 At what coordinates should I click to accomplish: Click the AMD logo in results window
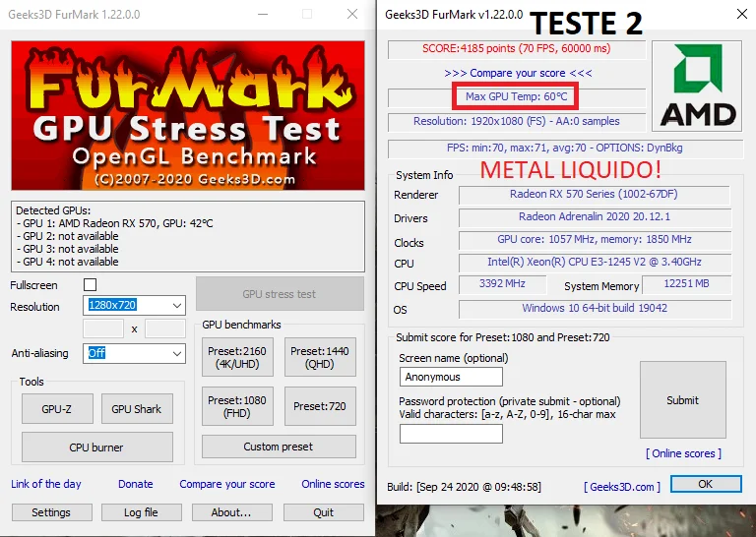coord(697,86)
